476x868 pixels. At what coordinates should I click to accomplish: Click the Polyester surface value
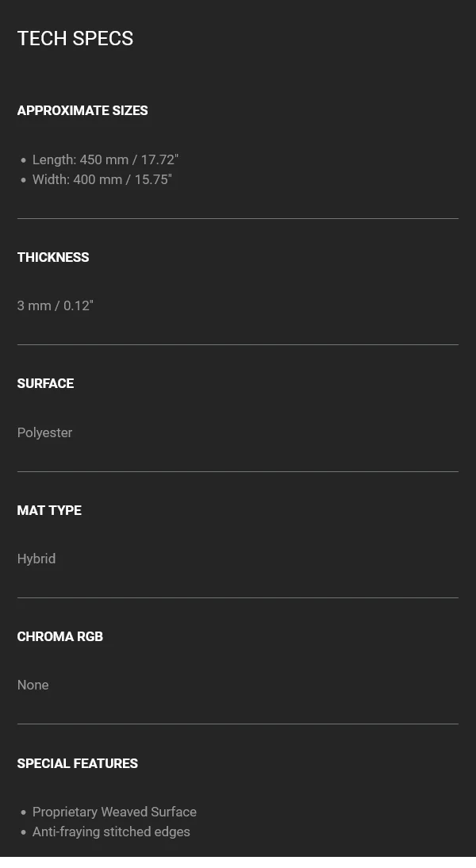click(44, 432)
